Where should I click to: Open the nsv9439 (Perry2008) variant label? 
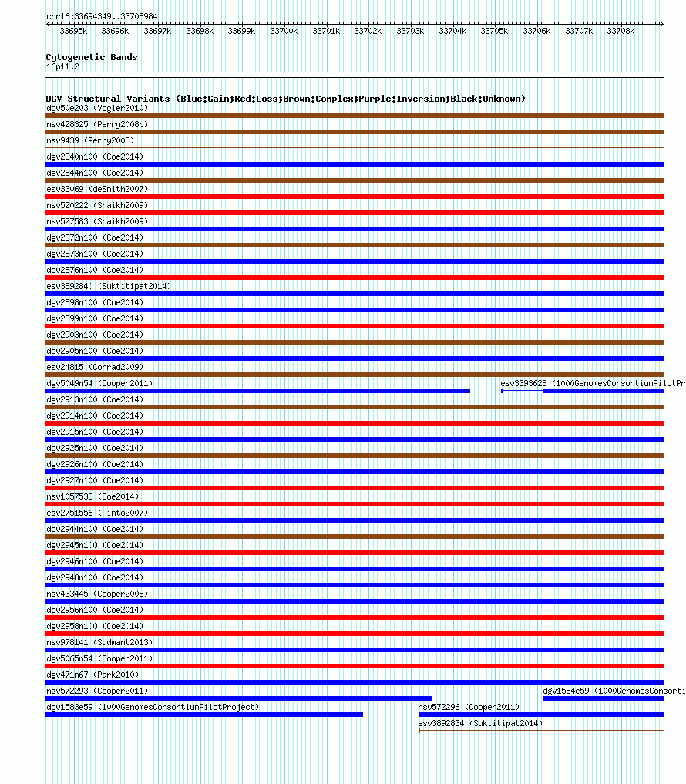[x=90, y=140]
